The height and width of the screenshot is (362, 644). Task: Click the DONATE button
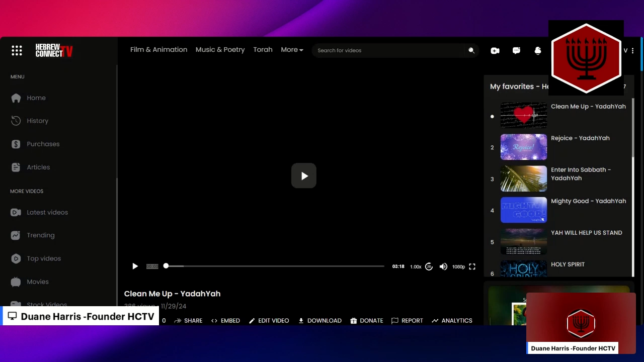pyautogui.click(x=367, y=320)
